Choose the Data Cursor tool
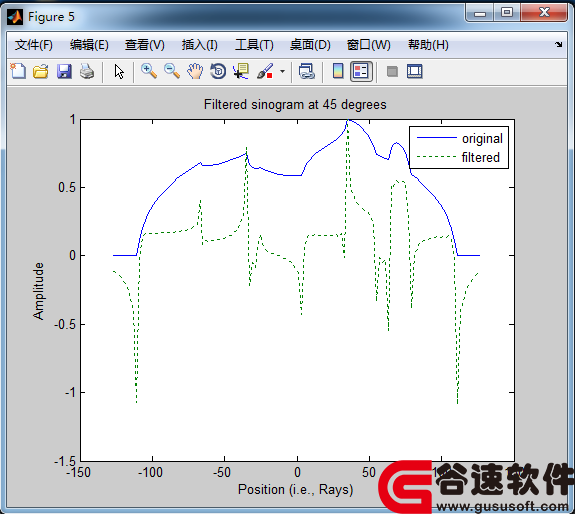 pos(241,71)
